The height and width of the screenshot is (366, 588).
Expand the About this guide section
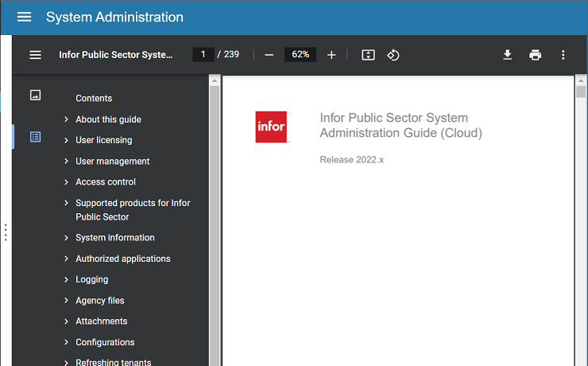pos(66,119)
